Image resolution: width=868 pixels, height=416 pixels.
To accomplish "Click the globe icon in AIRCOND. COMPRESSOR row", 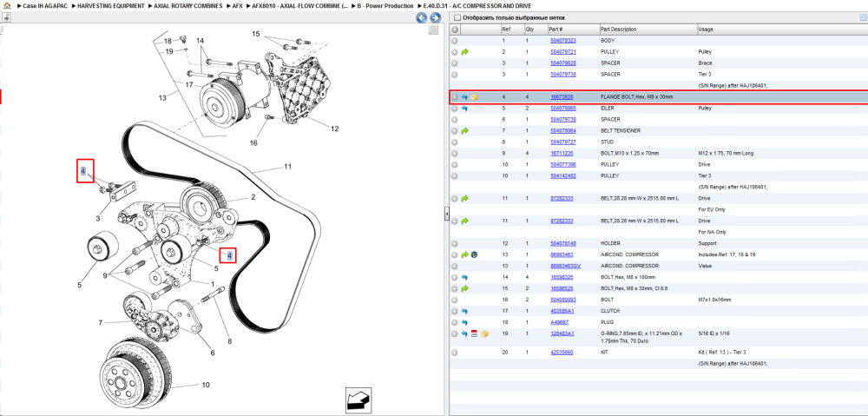I will click(474, 254).
